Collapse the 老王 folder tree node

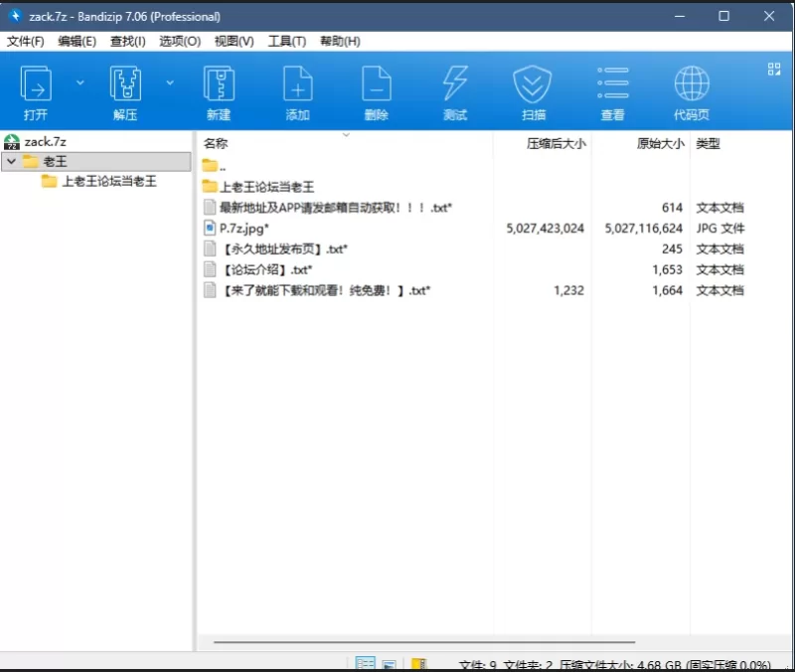pyautogui.click(x=11, y=161)
